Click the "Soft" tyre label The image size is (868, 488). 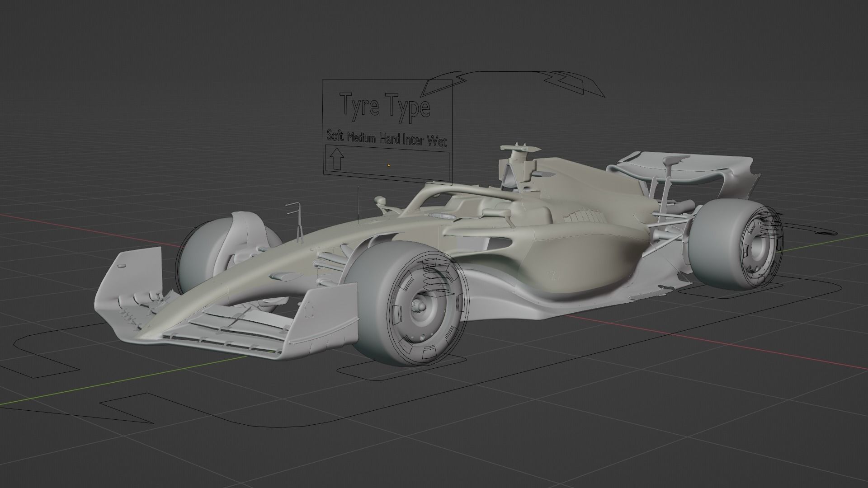pos(335,136)
